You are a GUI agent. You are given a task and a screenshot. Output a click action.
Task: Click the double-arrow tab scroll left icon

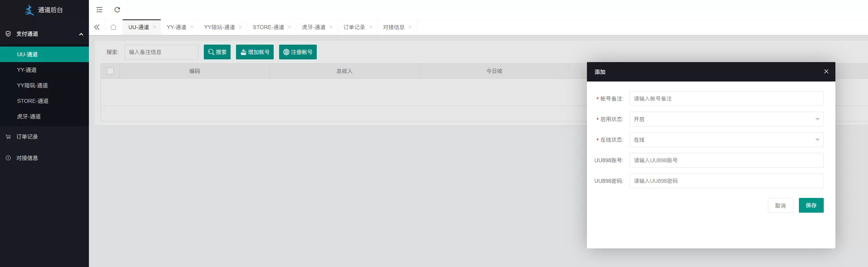97,27
